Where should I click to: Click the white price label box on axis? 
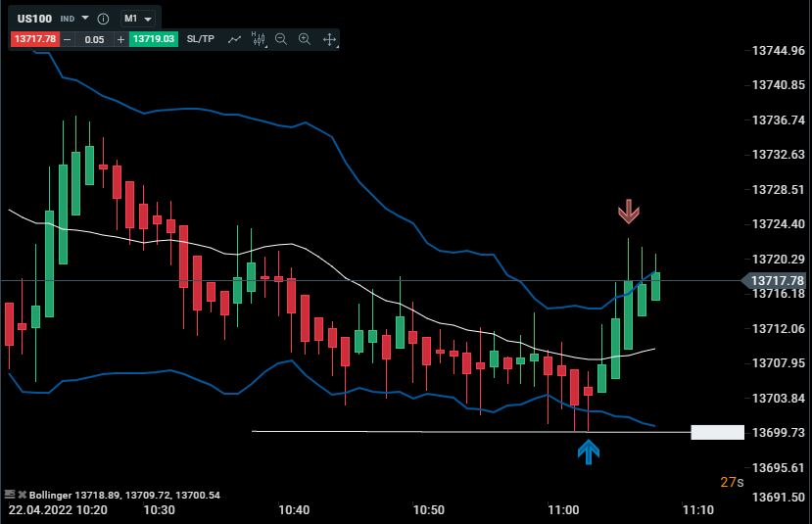pyautogui.click(x=717, y=432)
